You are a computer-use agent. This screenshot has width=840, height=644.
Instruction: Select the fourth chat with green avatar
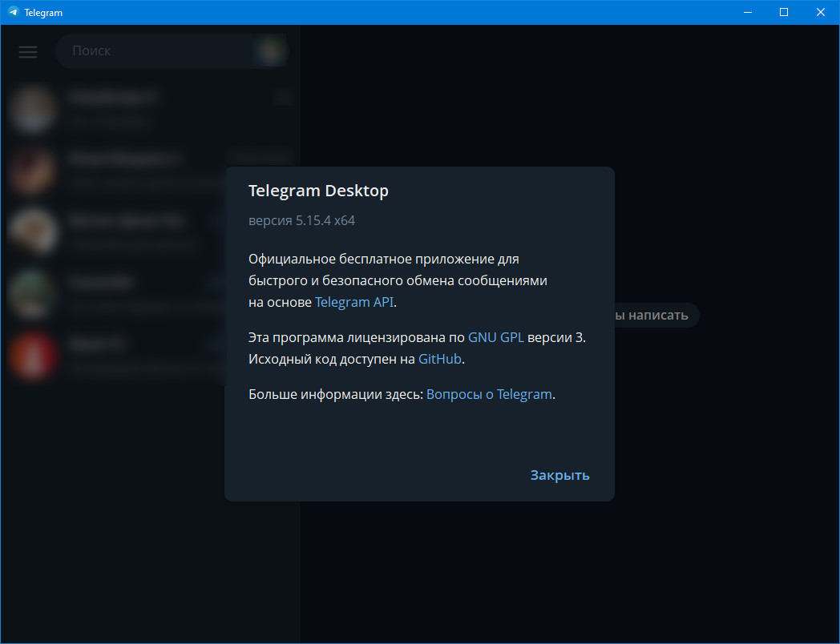pyautogui.click(x=32, y=294)
